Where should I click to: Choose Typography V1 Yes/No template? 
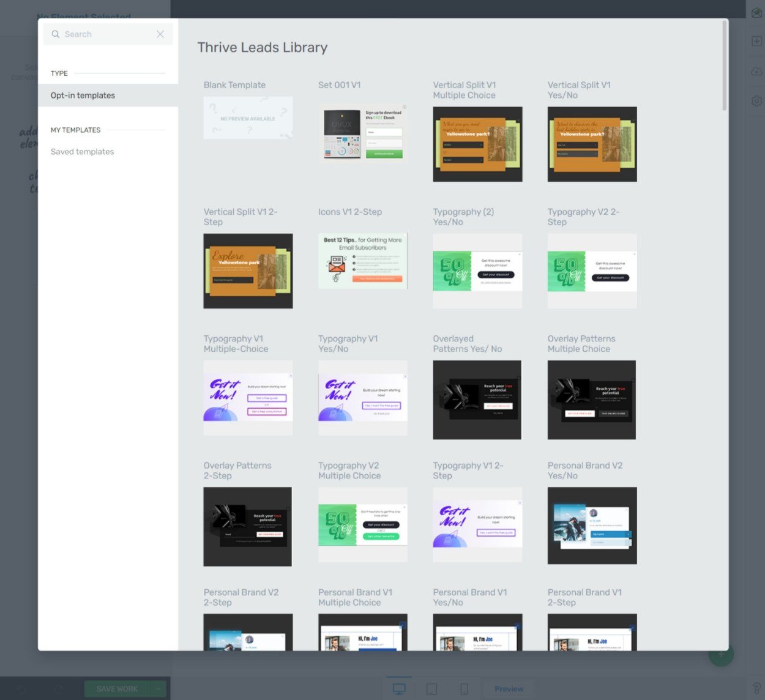coord(363,398)
